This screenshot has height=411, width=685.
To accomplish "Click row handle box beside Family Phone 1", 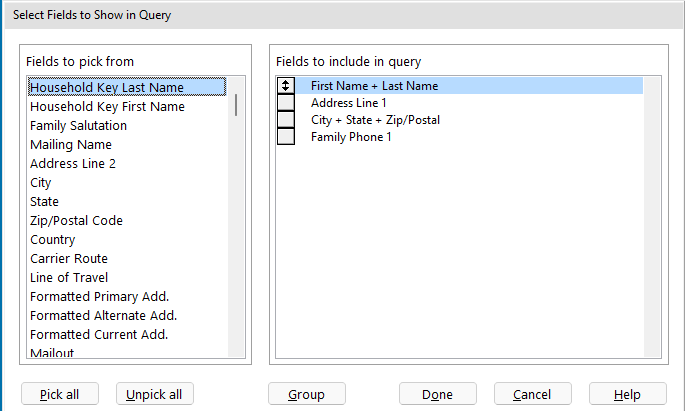I will click(286, 137).
